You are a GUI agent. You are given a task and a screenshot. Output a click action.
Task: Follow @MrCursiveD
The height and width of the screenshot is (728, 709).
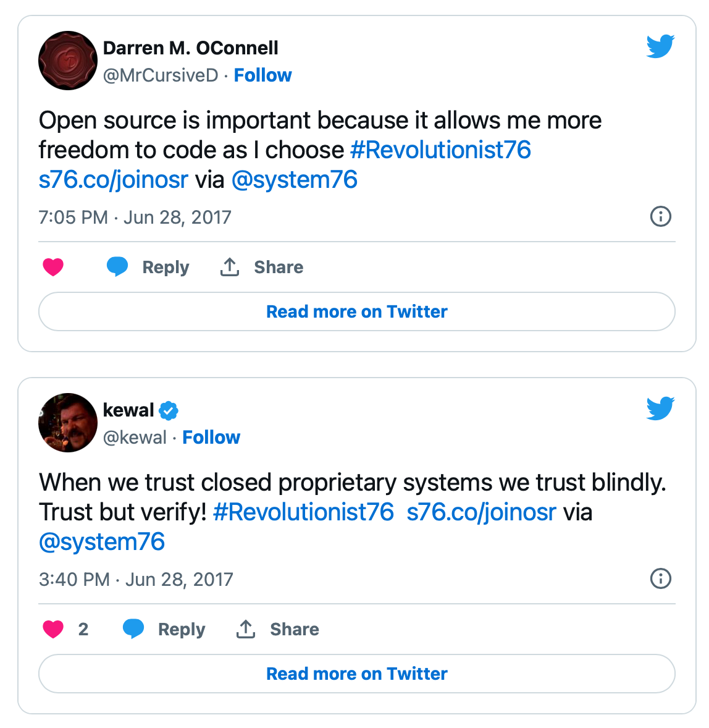(262, 75)
